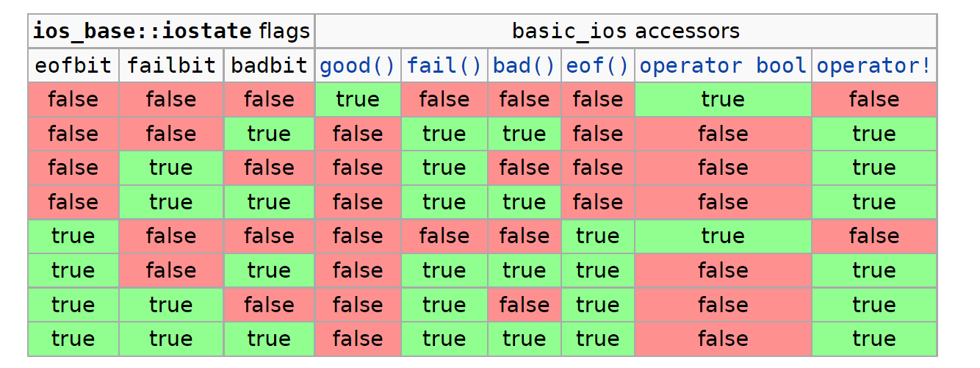
Task: Click the green true cell in first row under good()
Action: (358, 100)
